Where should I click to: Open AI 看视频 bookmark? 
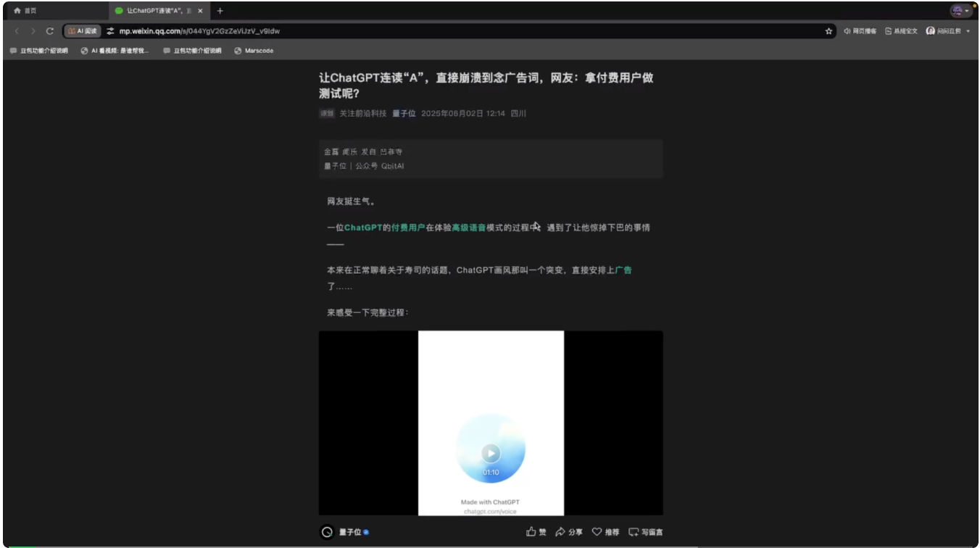point(115,51)
